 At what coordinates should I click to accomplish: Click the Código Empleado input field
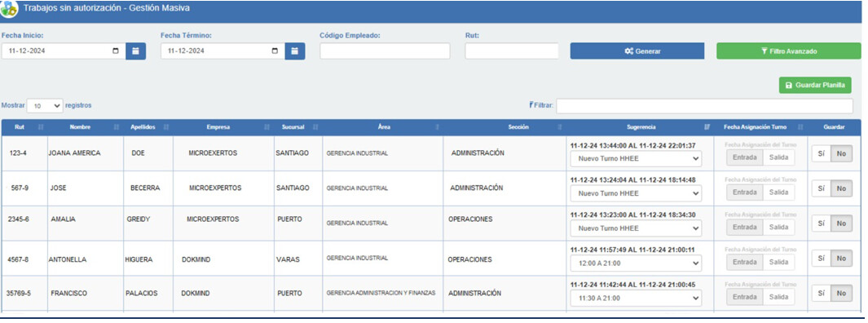coord(385,51)
